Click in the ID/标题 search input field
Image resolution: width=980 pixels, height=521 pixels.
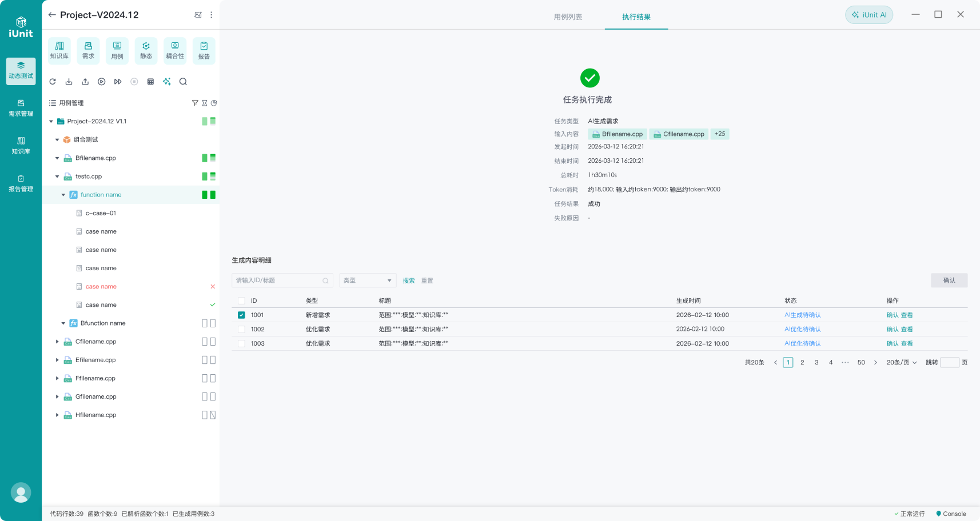tap(282, 280)
